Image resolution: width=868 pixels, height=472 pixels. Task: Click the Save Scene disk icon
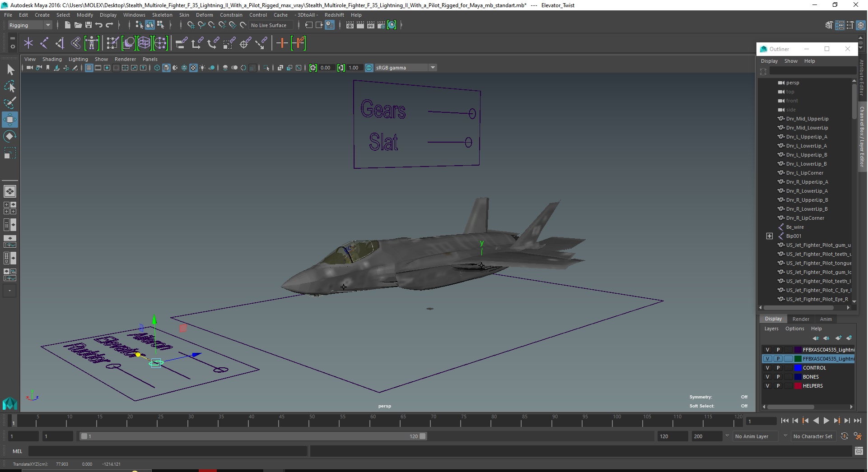[89, 25]
